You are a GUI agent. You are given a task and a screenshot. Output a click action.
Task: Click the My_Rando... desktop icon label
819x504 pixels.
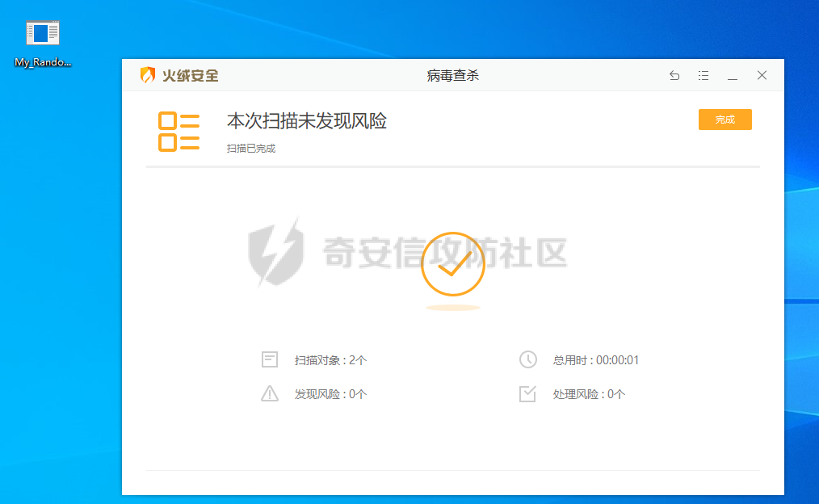click(x=43, y=62)
